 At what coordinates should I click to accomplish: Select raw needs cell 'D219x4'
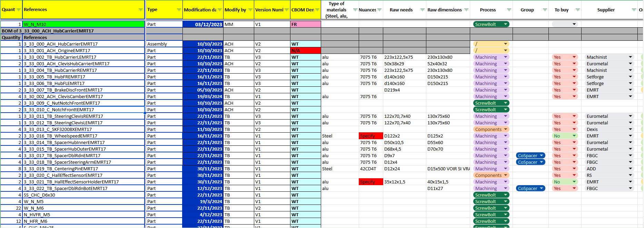pyautogui.click(x=405, y=90)
